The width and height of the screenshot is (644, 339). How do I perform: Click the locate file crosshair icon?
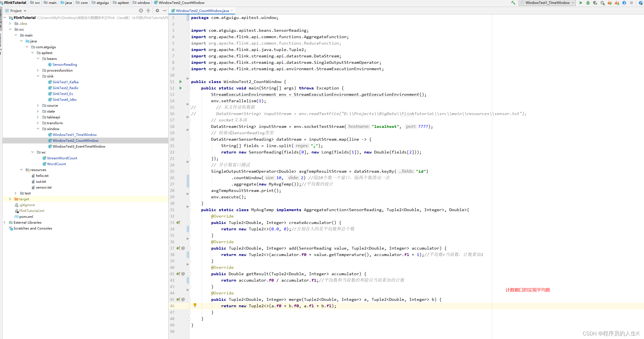tap(141, 11)
